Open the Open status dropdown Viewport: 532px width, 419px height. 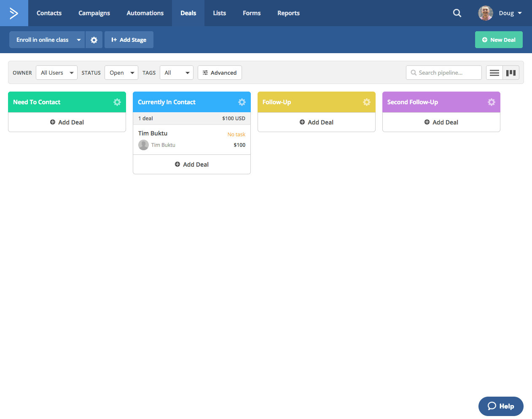coord(121,73)
